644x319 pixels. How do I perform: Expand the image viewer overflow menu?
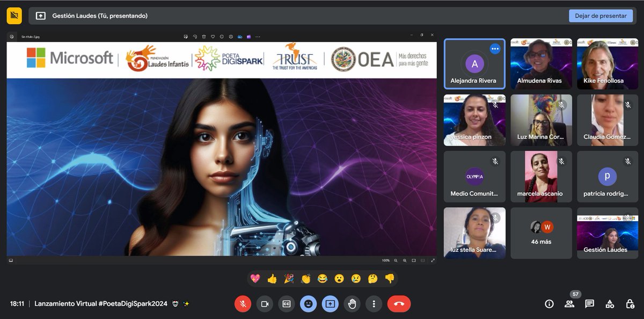[258, 37]
